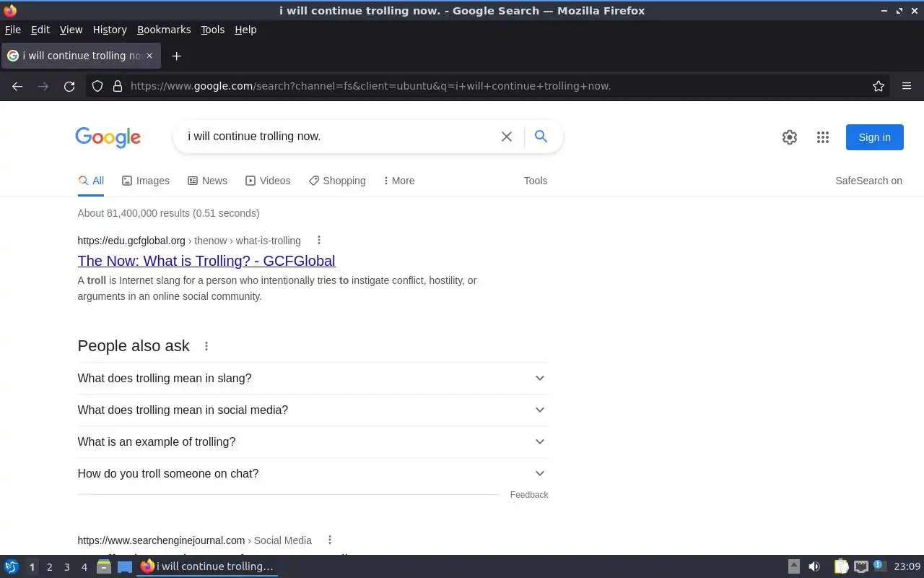Image resolution: width=924 pixels, height=578 pixels.
Task: Click the SafeSearch on link
Action: pos(869,181)
